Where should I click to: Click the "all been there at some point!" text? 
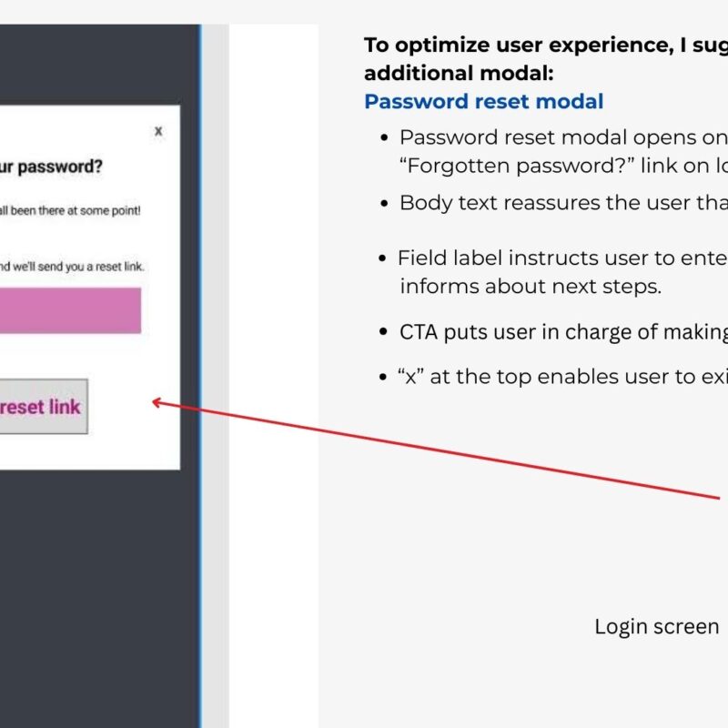(x=70, y=210)
